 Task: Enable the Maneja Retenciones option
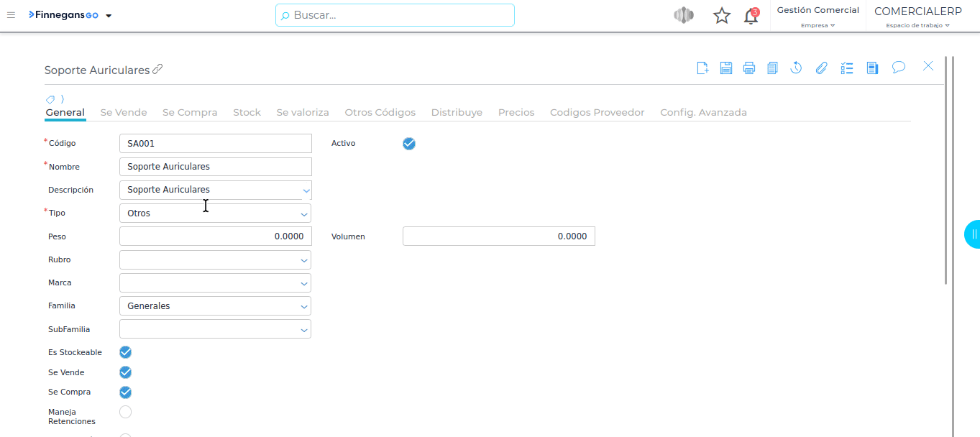pos(126,412)
